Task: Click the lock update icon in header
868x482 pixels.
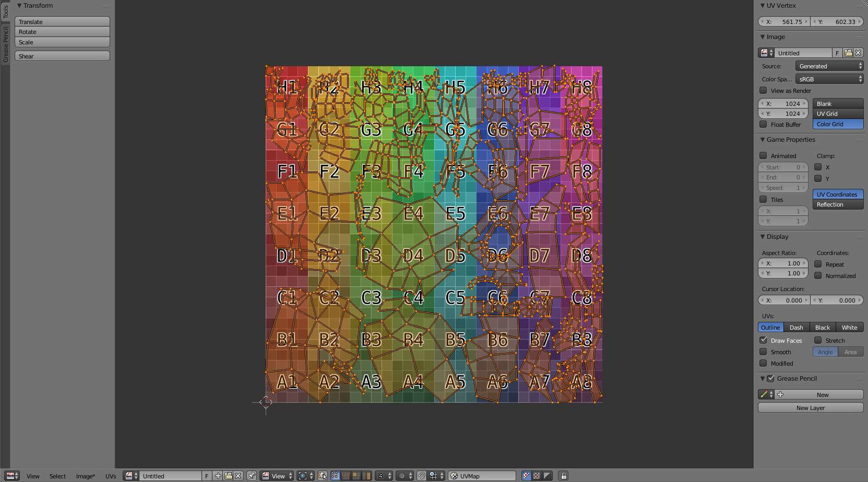Action: 564,476
